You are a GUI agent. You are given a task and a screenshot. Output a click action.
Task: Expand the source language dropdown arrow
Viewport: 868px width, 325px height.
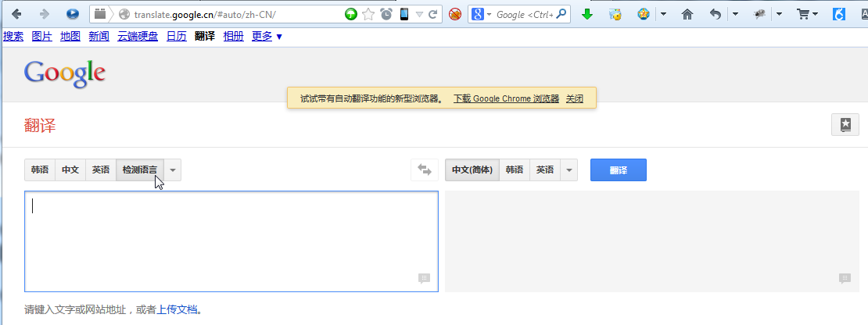173,170
